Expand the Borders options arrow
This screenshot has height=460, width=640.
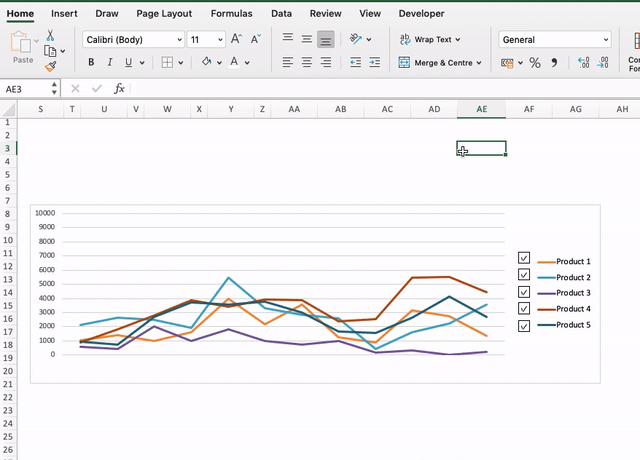[x=181, y=63]
